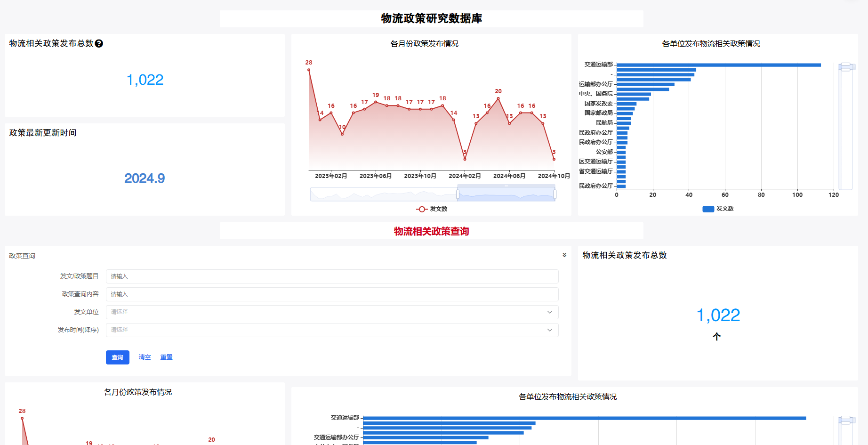The width and height of the screenshot is (868, 445).
Task: Focus the 发文/政策题目 input field
Action: click(x=332, y=276)
